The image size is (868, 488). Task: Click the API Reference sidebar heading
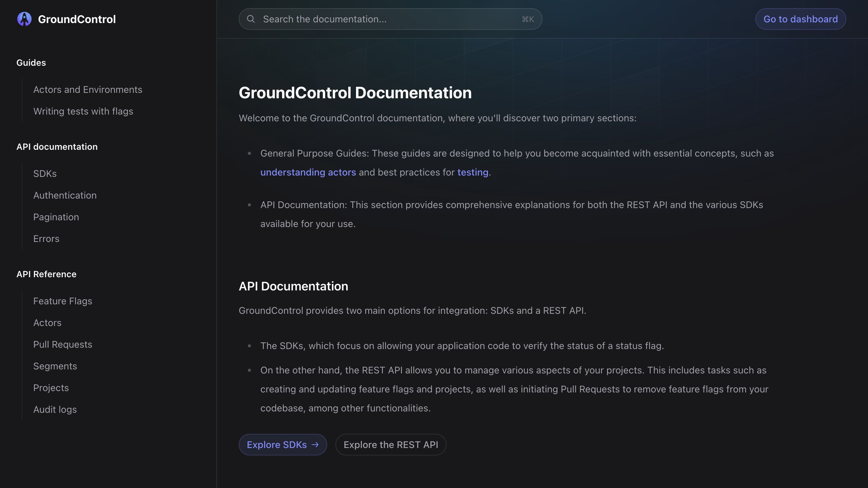tap(46, 274)
